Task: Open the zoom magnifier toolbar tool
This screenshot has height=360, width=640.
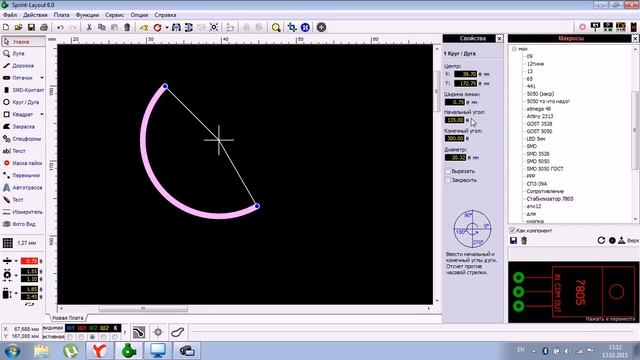Action: coord(276,27)
